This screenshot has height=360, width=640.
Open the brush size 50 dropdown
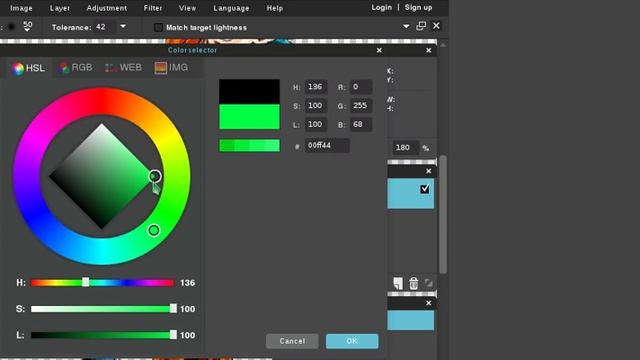point(27,27)
